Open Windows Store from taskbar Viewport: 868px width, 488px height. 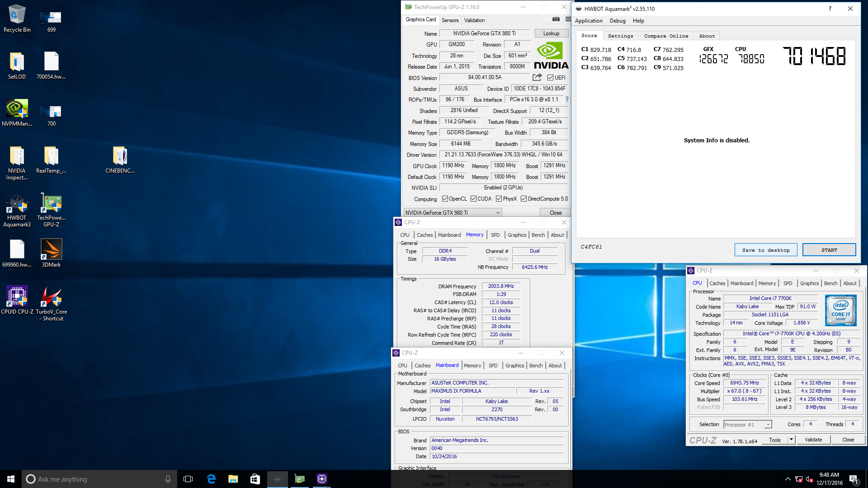coord(255,479)
